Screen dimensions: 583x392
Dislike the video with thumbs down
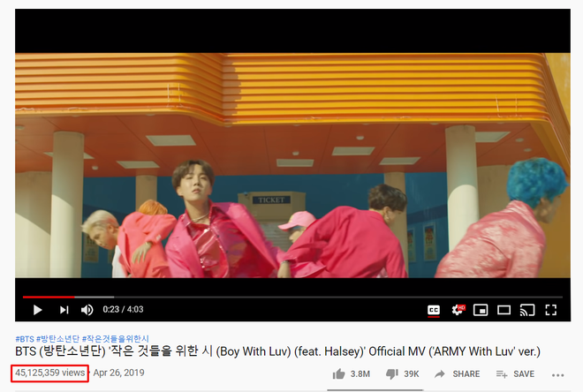pos(402,373)
